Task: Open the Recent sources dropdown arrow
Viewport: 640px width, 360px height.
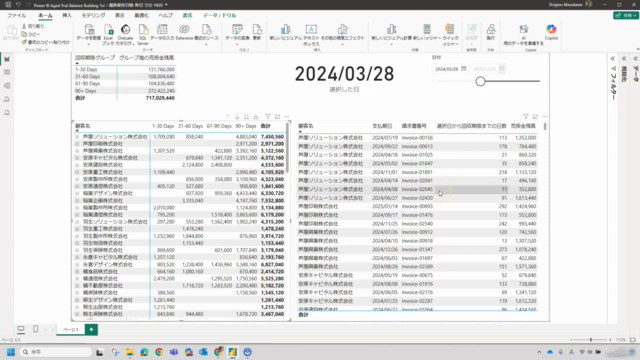Action: click(207, 44)
